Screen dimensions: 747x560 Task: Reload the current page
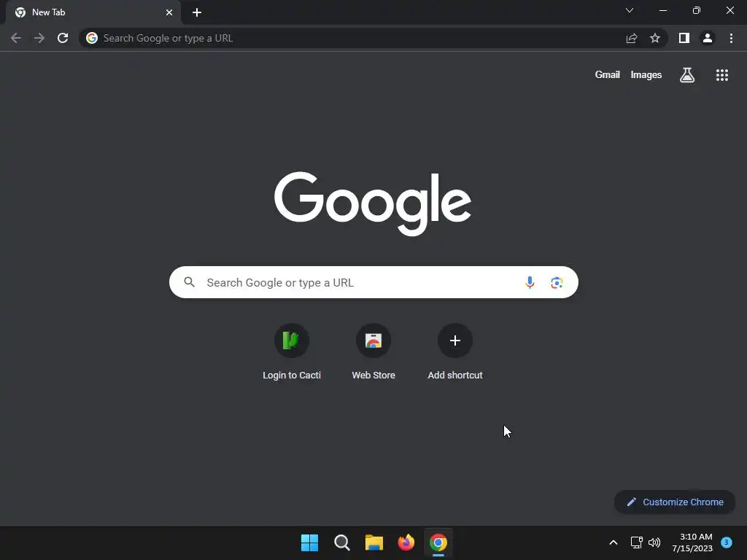pyautogui.click(x=63, y=38)
